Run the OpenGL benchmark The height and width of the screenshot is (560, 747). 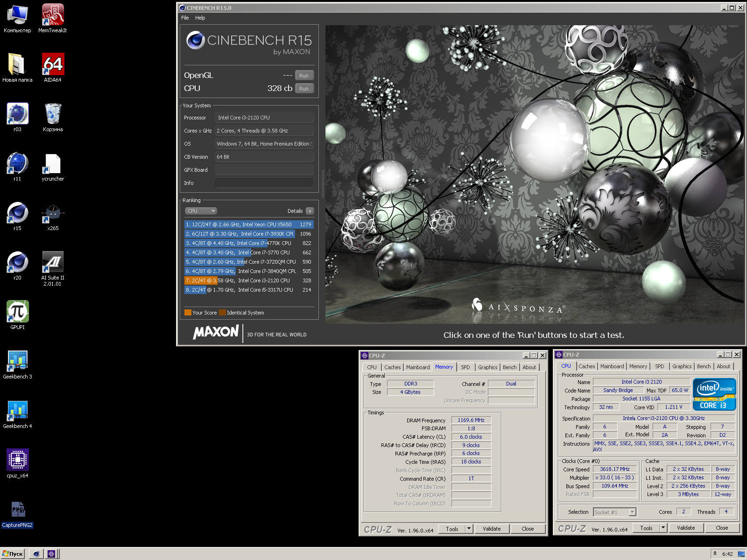(304, 76)
